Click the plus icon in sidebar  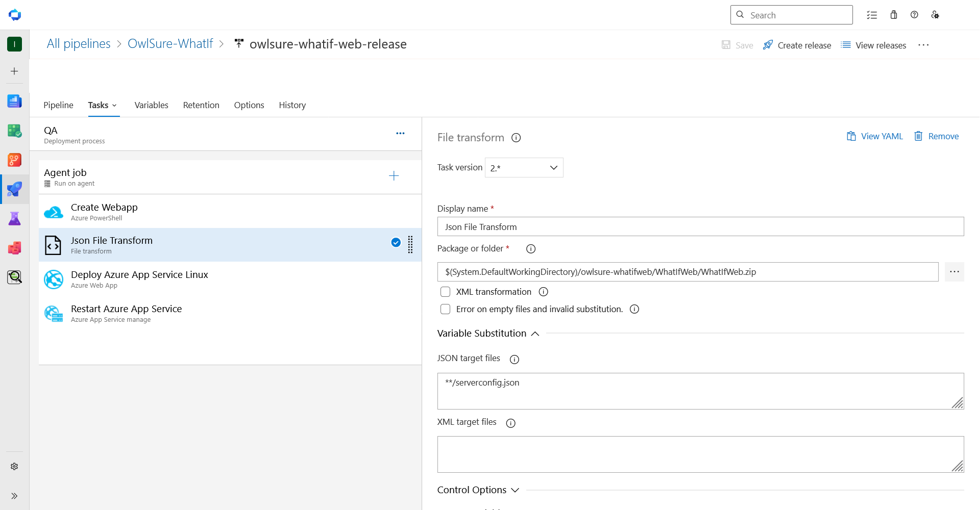click(x=14, y=71)
